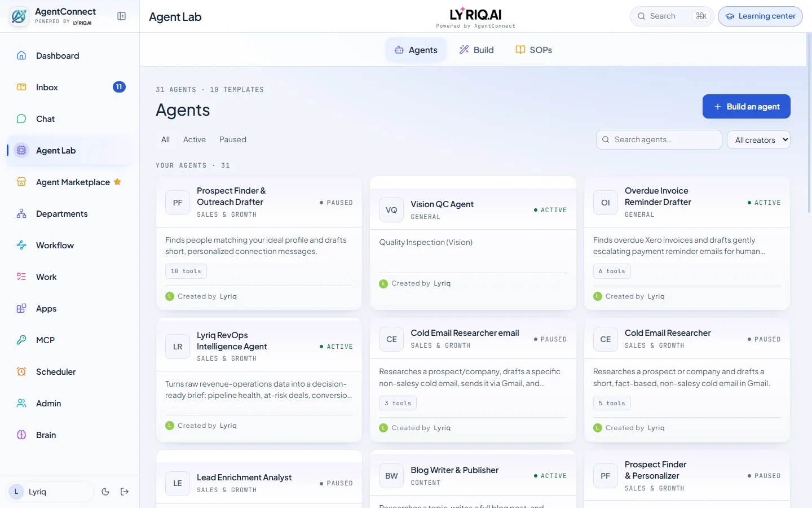This screenshot has height=508, width=812.
Task: Collapse the sidebar panel icon
Action: click(121, 16)
